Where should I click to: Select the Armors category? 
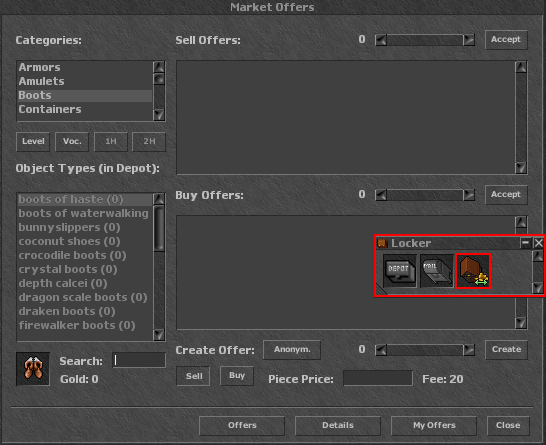85,67
